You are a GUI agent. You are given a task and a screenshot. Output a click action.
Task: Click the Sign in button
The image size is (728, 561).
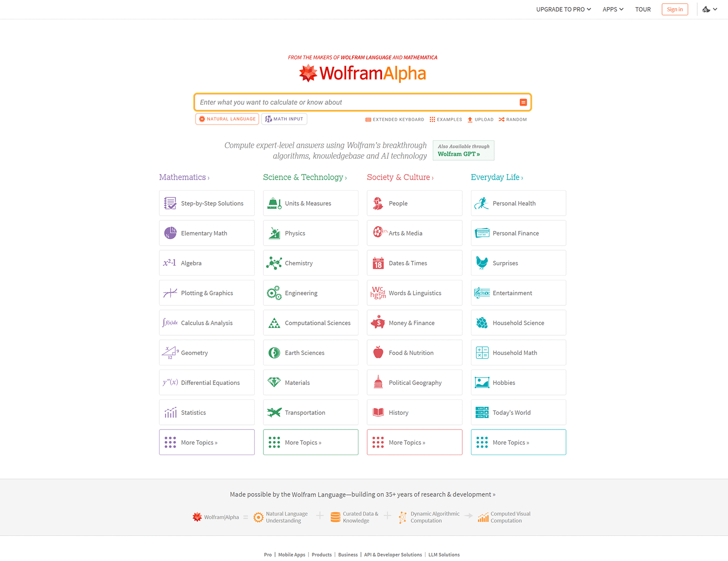(675, 9)
